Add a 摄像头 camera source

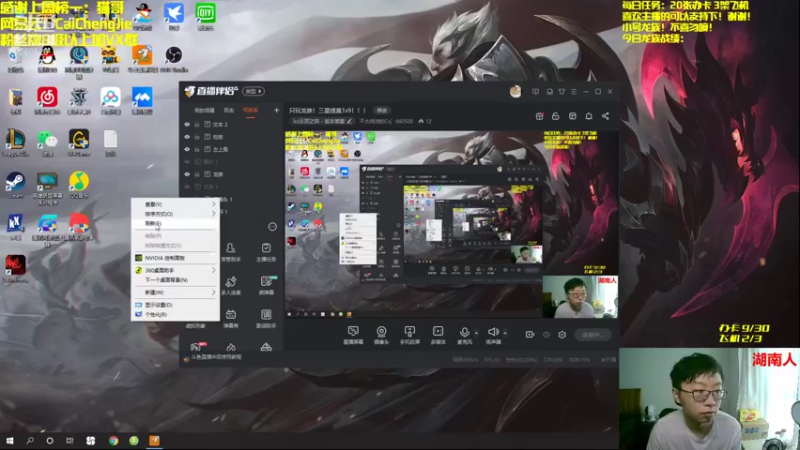coord(381,335)
